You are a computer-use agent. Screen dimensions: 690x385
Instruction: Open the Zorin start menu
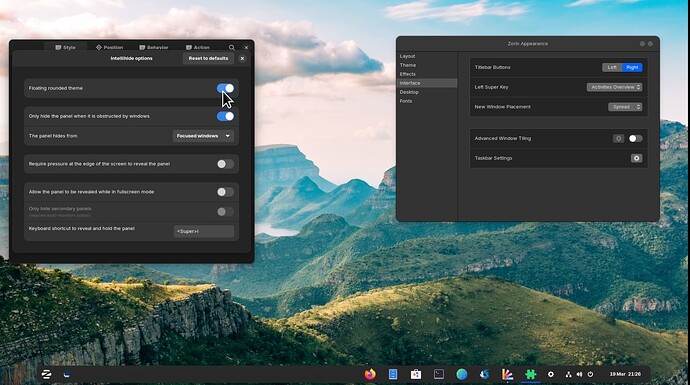click(46, 374)
